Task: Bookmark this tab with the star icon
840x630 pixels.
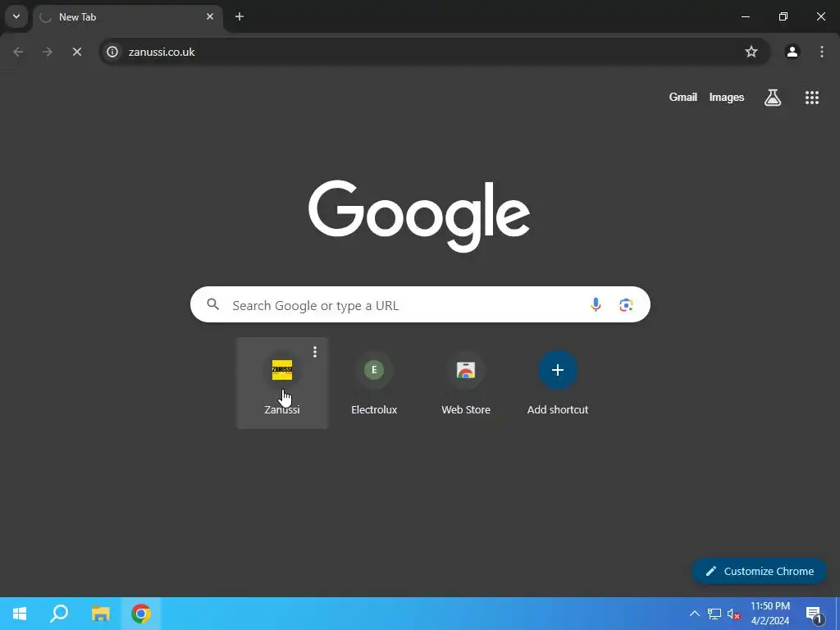Action: 751,52
